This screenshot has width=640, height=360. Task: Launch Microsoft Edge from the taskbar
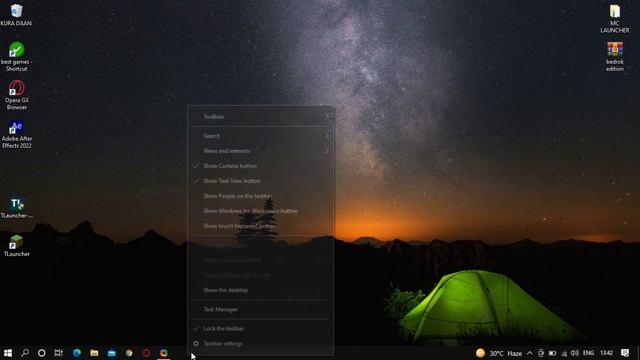[77, 353]
